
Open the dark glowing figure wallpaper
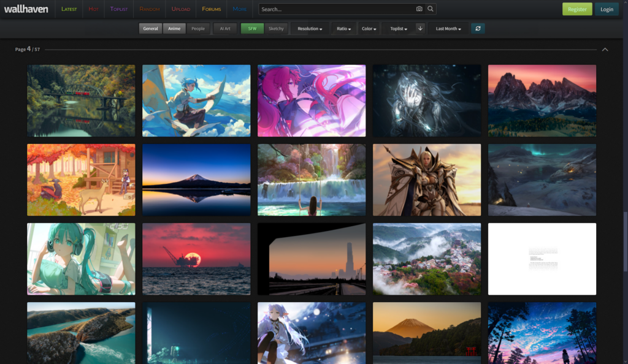pos(427,100)
